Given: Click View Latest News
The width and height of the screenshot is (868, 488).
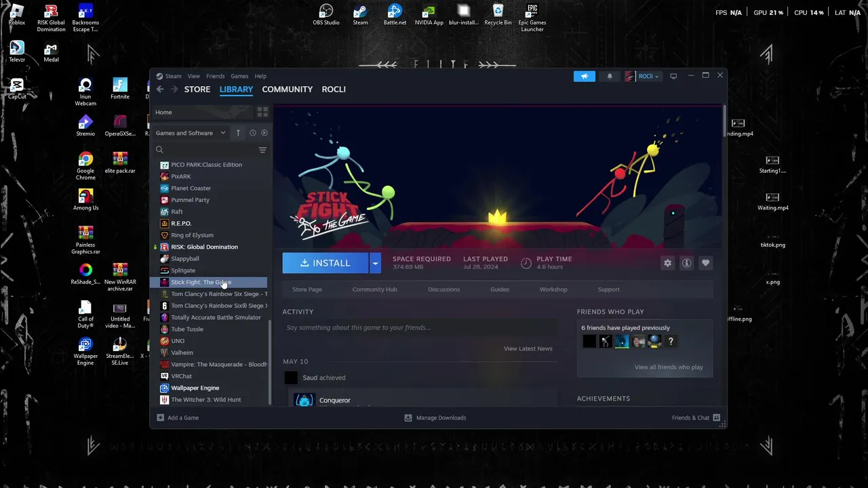Looking at the screenshot, I should click(528, 348).
